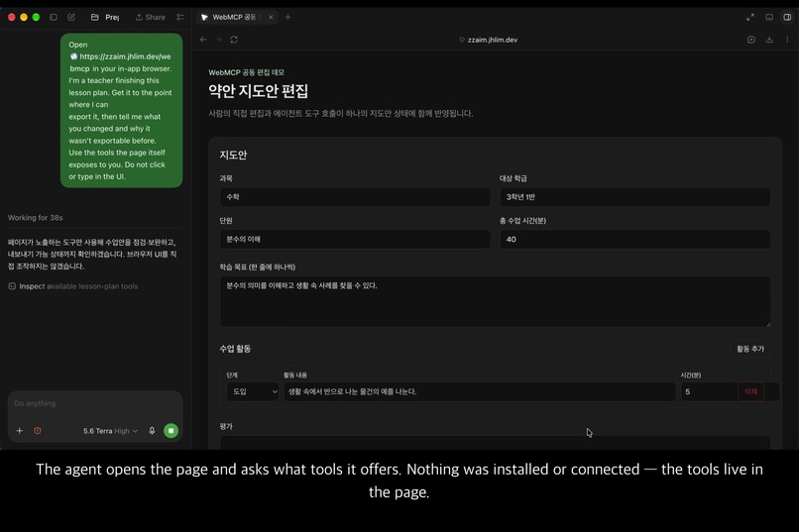This screenshot has width=799, height=532.
Task: Click the Korean agent reply paragraph
Action: pos(92,254)
